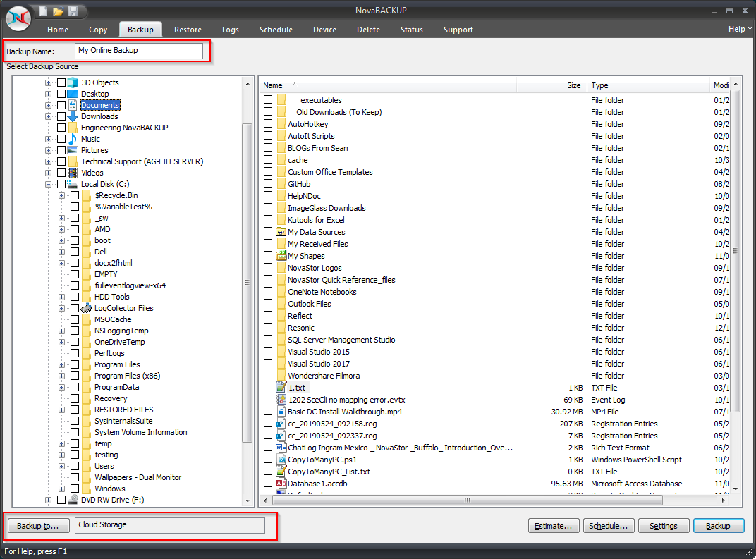
Task: Click the DVD RW Drive (F:) disc icon
Action: (x=73, y=500)
